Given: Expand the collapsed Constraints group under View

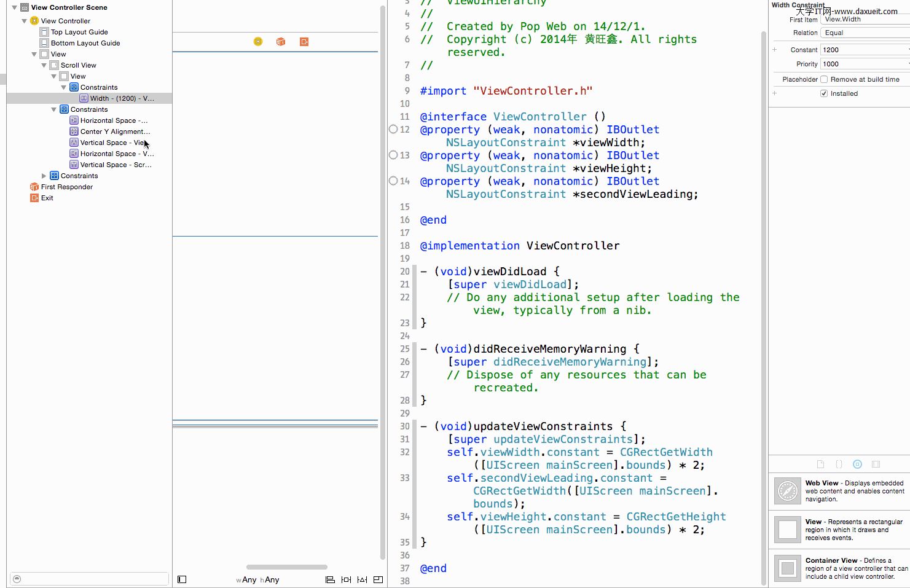Looking at the screenshot, I should (44, 176).
